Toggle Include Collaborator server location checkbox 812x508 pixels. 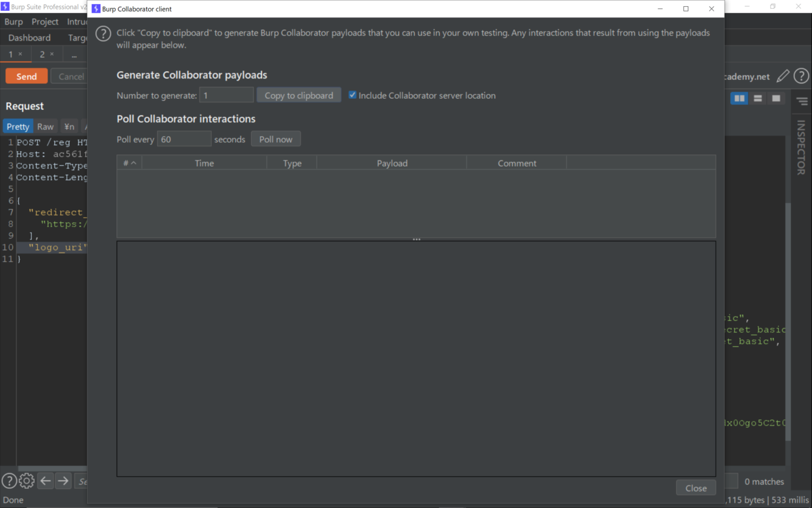[353, 95]
